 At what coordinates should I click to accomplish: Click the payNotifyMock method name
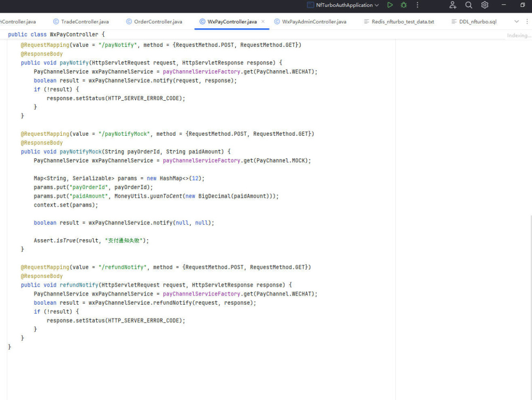click(80, 152)
